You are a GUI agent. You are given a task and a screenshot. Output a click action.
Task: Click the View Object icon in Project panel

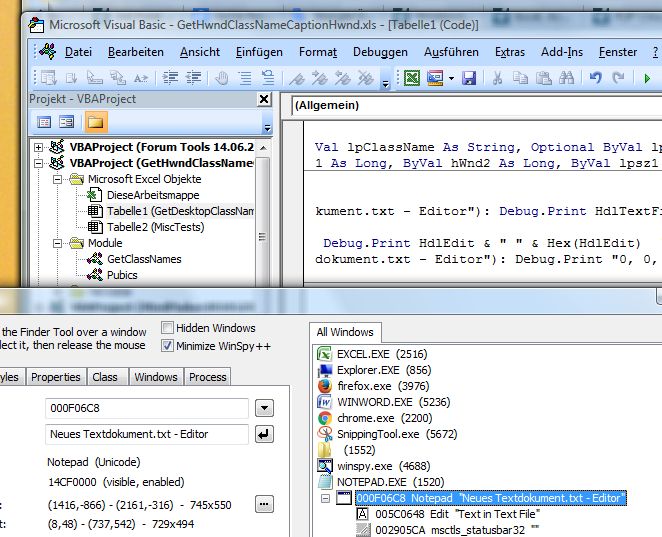click(66, 122)
